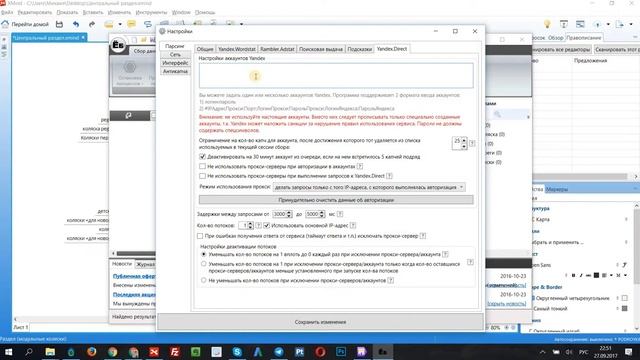
Task: Click the Windows search icon
Action: coord(29,352)
